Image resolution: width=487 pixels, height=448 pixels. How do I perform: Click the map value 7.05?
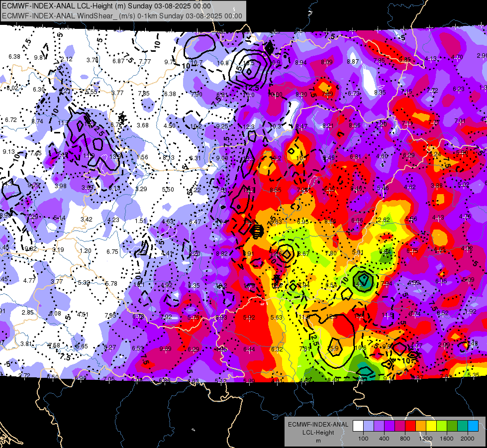[109, 379]
